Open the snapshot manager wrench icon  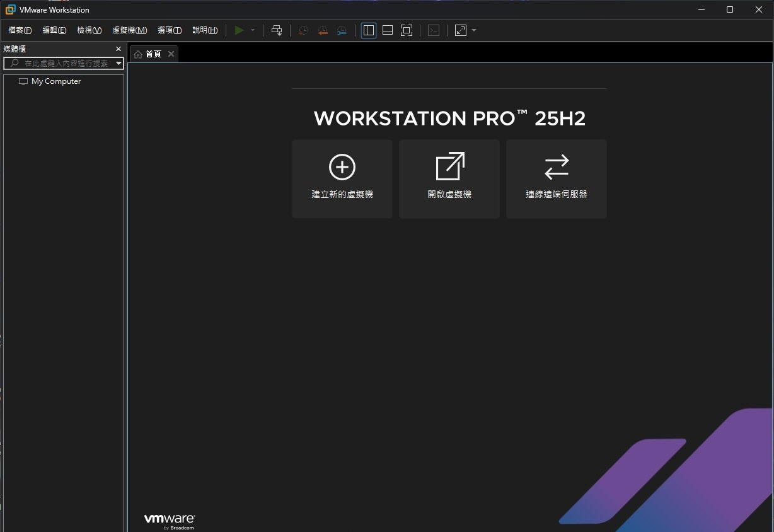point(342,30)
